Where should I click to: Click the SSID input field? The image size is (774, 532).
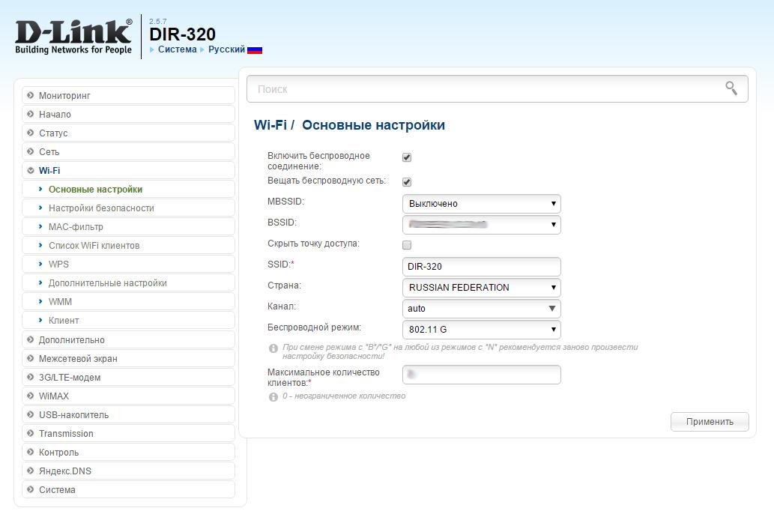pos(481,267)
